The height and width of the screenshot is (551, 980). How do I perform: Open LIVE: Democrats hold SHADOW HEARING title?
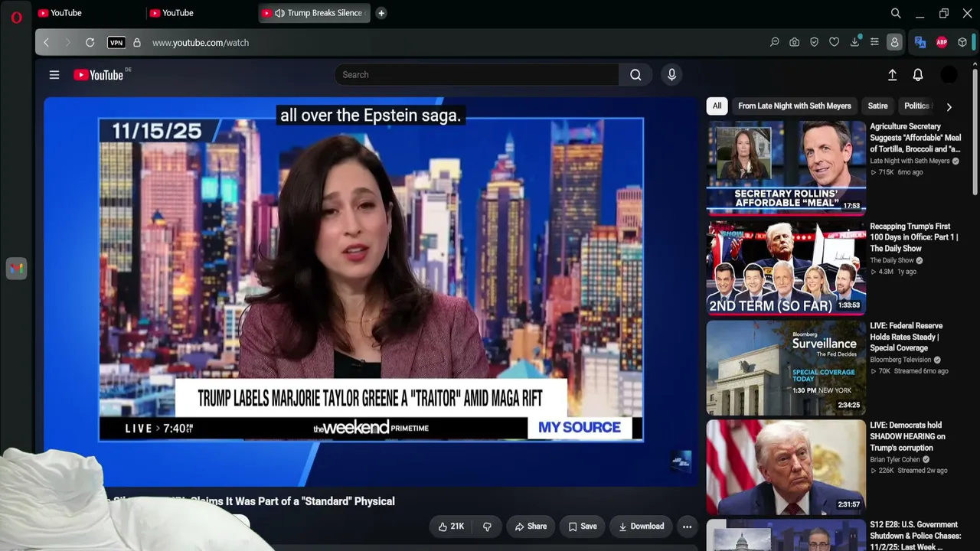click(x=908, y=436)
